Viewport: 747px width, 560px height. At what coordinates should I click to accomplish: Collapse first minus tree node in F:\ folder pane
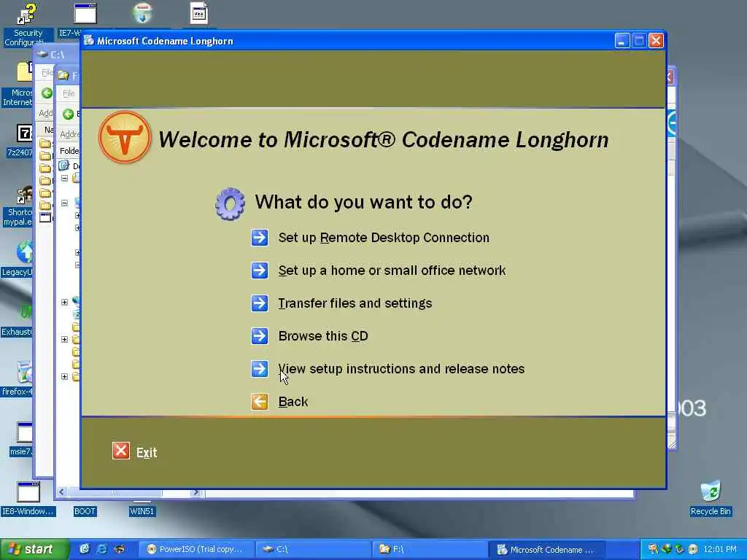pos(64,178)
